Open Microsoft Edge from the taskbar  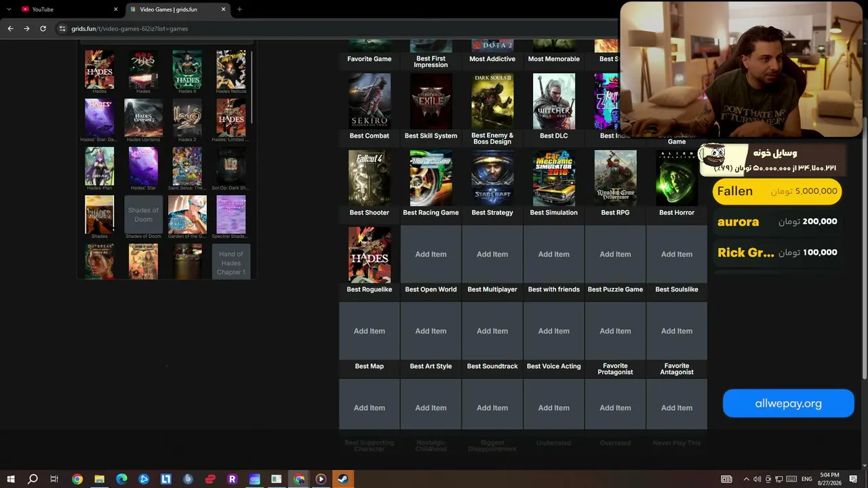click(121, 479)
